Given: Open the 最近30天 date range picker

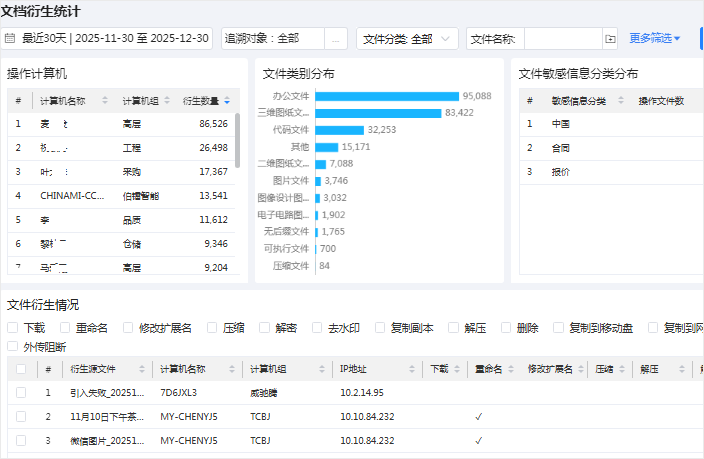Looking at the screenshot, I should point(107,38).
